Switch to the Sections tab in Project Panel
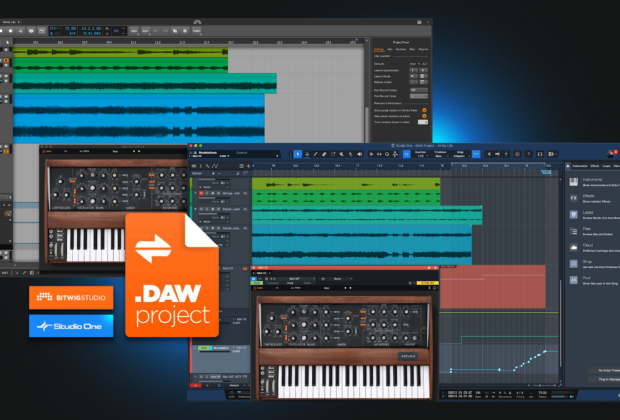Screen dimensions: 620x420 401,49
